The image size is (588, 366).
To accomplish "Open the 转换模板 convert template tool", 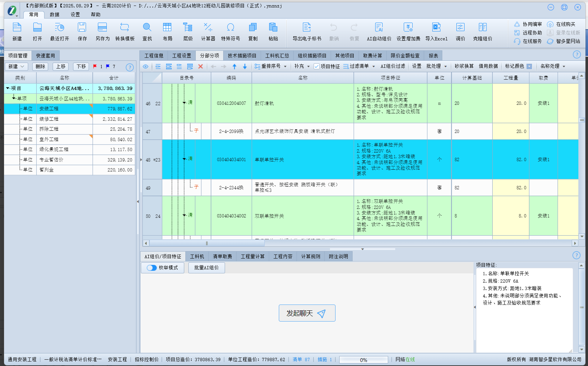I will (x=125, y=28).
